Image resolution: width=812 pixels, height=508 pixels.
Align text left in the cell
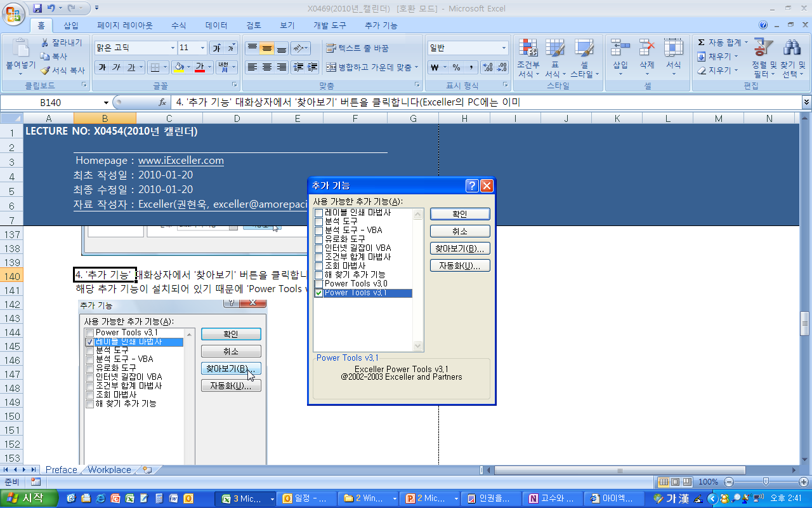[x=252, y=67]
